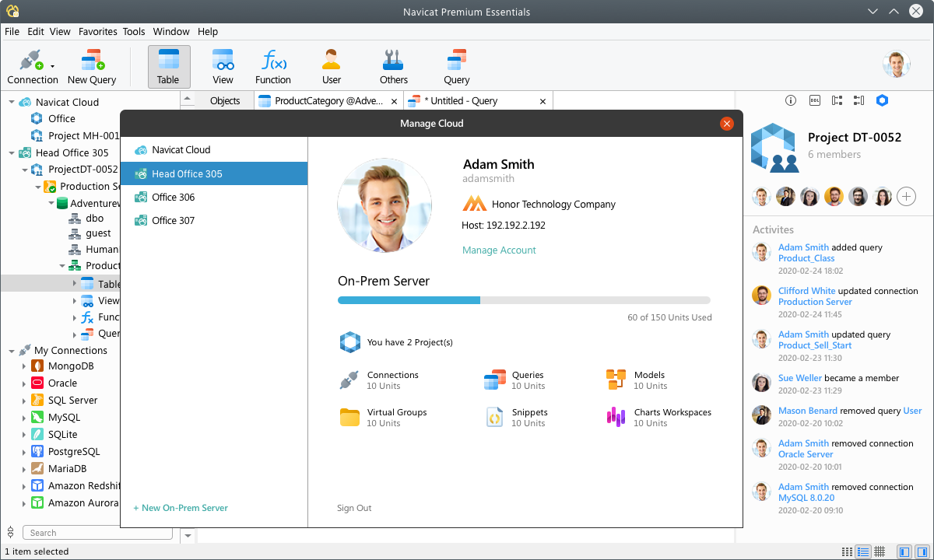Click the Virtual Groups folder icon
The width and height of the screenshot is (934, 560).
349,418
